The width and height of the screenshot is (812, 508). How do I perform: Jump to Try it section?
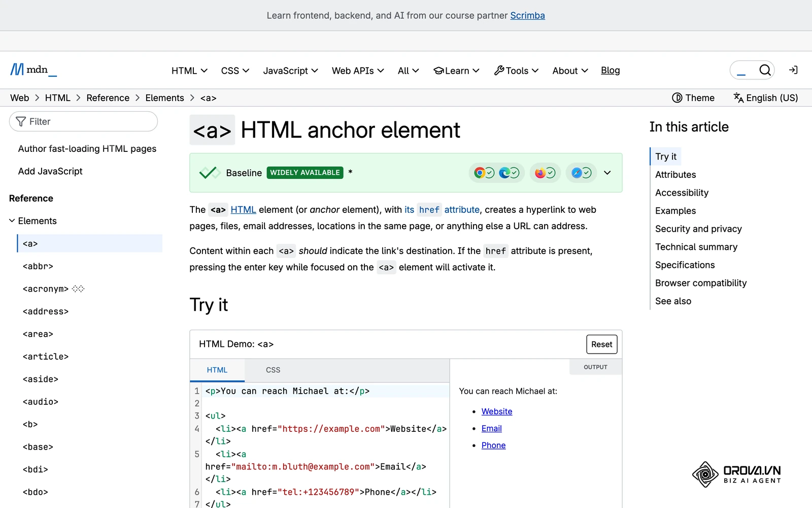coord(666,156)
